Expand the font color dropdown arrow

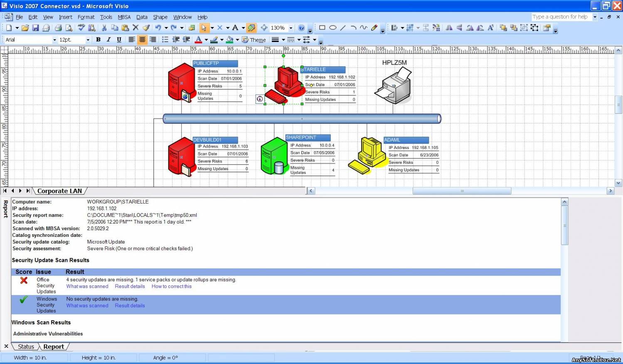coord(206,40)
